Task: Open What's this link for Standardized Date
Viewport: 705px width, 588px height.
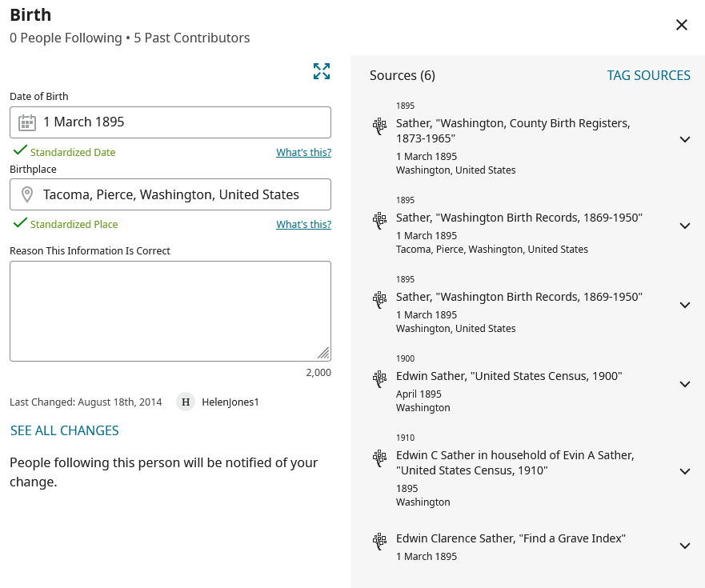Action: tap(303, 153)
